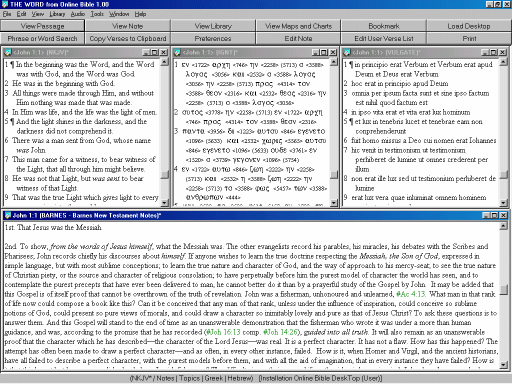
Task: Open View Maps and Charts
Action: [x=298, y=26]
